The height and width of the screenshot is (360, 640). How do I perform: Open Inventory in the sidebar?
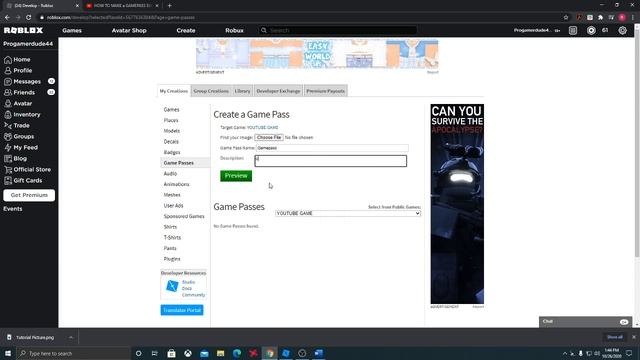[22, 115]
